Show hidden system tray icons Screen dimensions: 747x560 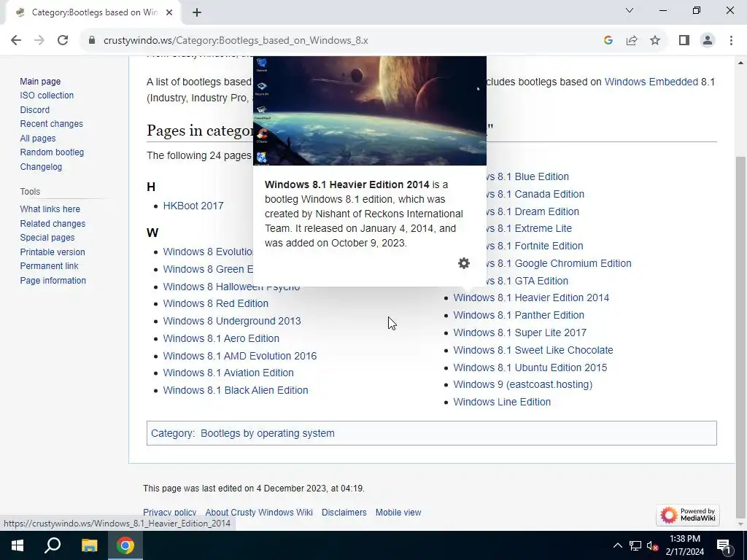617,545
